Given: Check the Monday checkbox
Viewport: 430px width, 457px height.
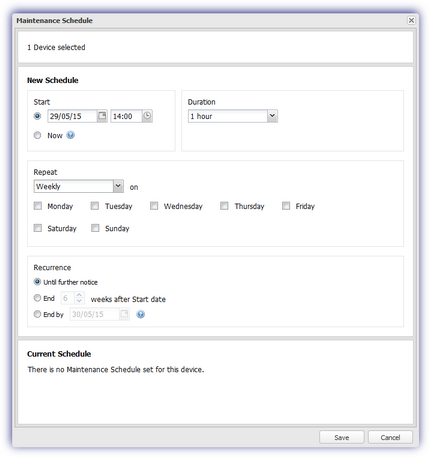Looking at the screenshot, I should click(x=38, y=206).
